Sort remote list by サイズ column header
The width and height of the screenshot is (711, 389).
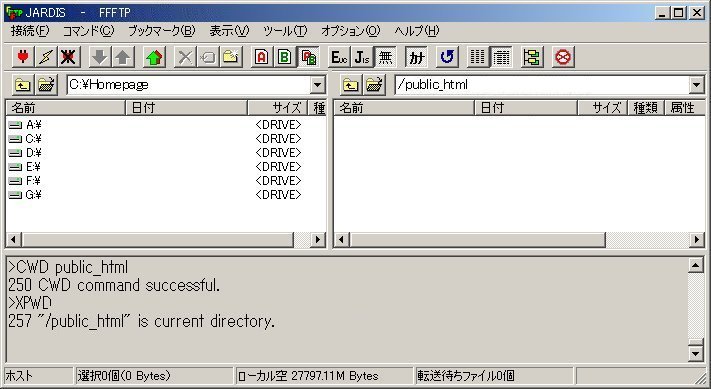[602, 108]
